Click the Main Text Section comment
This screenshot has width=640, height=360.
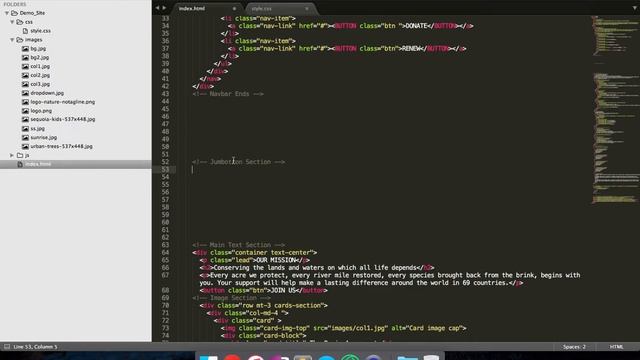point(238,245)
